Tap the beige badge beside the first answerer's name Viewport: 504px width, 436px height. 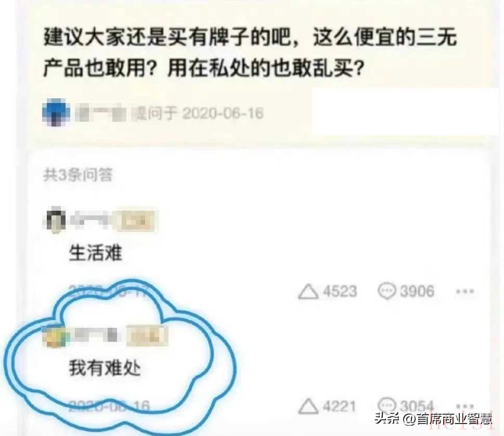[136, 221]
